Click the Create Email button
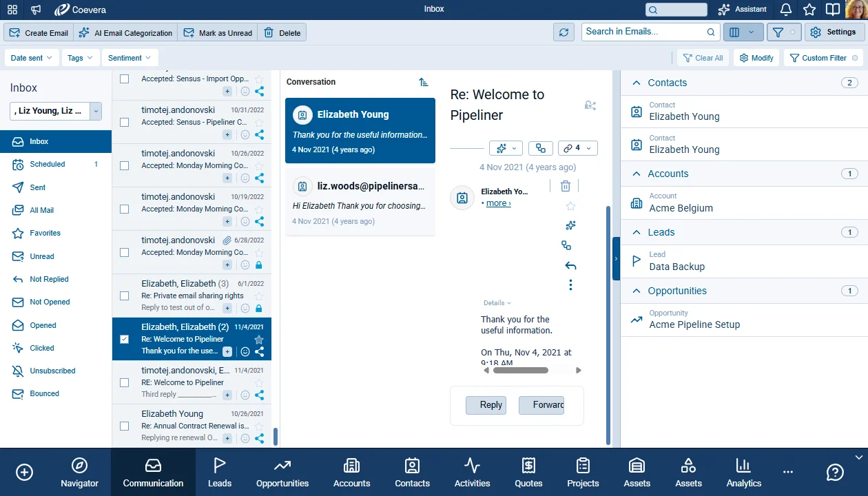Viewport: 868px width, 496px height. pos(39,32)
